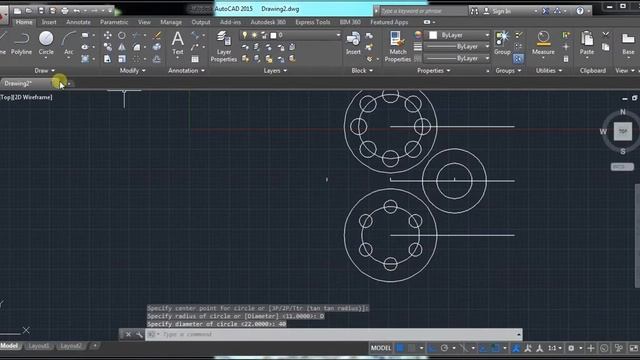
Task: Click the Group objects icon
Action: (502, 42)
